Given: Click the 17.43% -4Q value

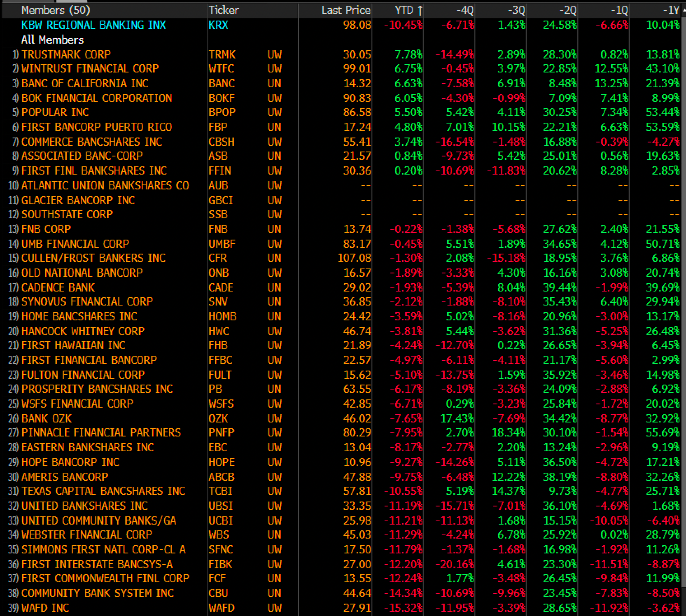Looking at the screenshot, I should tap(457, 418).
